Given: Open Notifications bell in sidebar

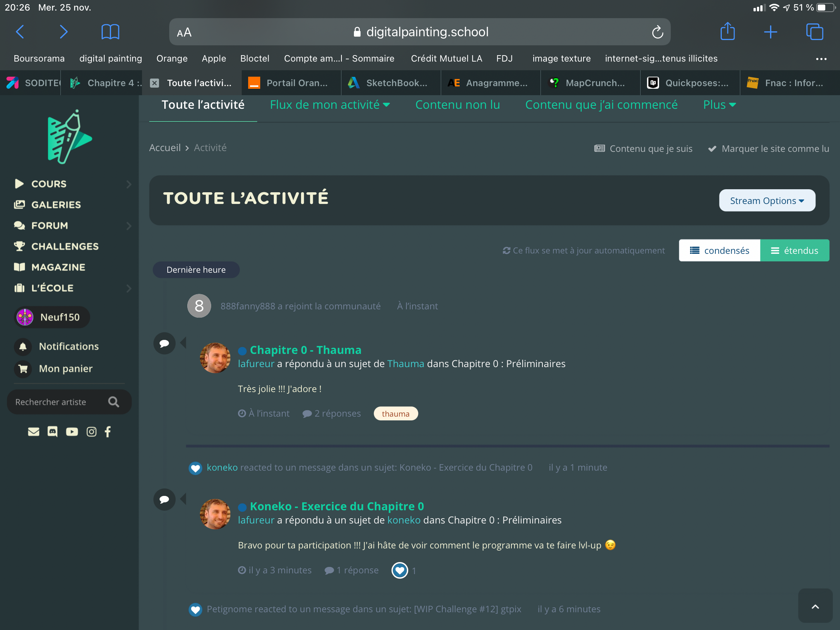Looking at the screenshot, I should pos(23,346).
